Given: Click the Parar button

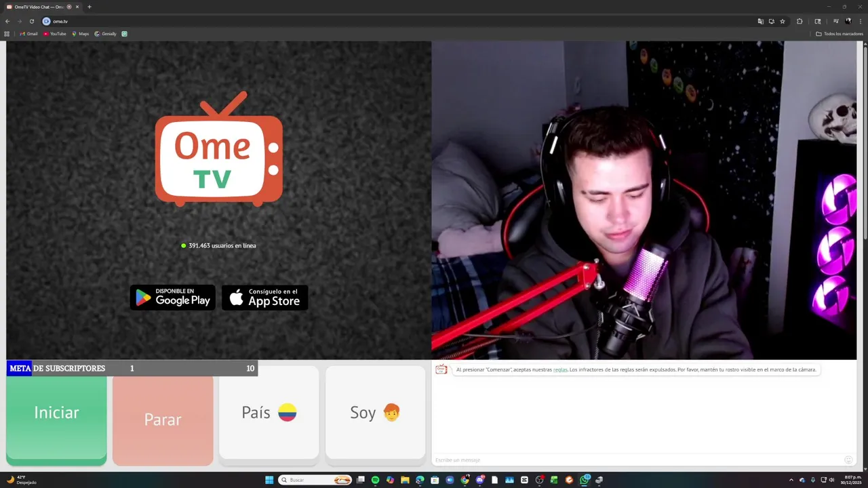Looking at the screenshot, I should tap(163, 420).
